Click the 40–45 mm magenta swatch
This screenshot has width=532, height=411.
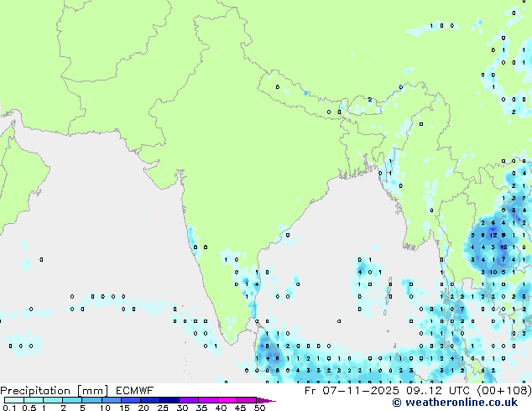[227, 400]
